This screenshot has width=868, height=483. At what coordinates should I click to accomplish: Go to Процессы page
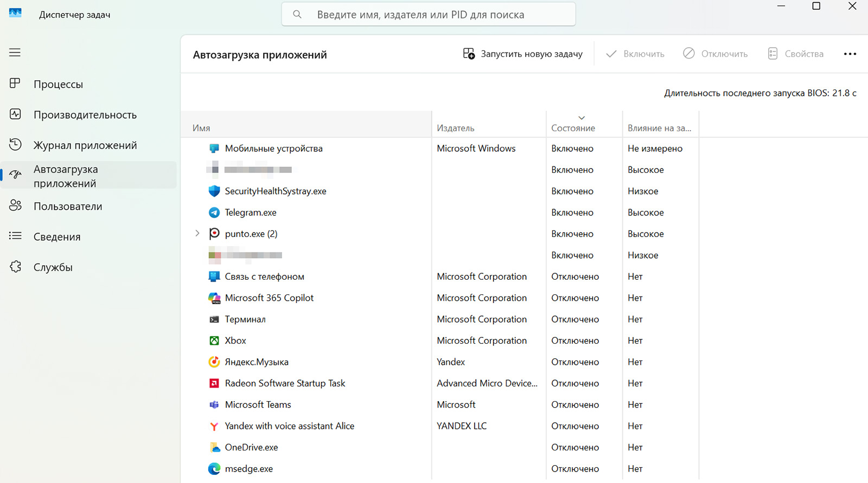pyautogui.click(x=58, y=84)
